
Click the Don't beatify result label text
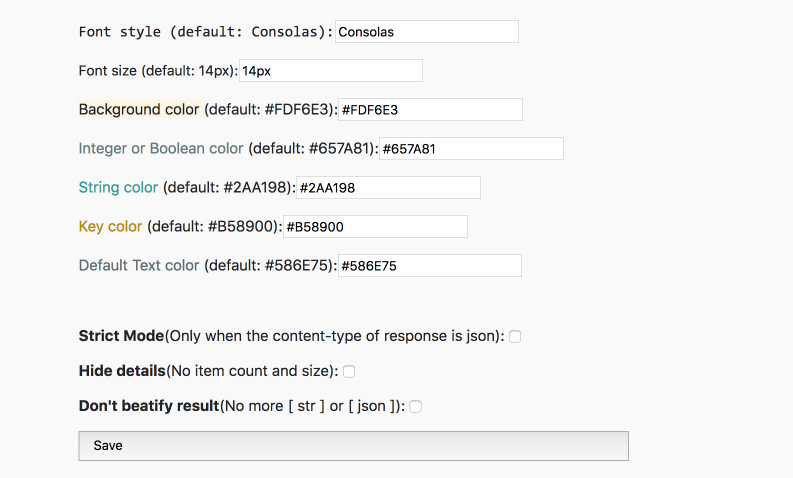click(x=149, y=406)
